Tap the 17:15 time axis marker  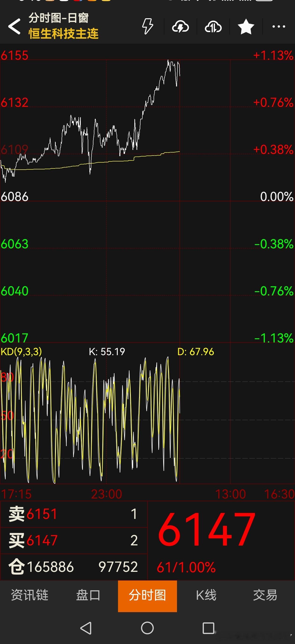tap(16, 494)
